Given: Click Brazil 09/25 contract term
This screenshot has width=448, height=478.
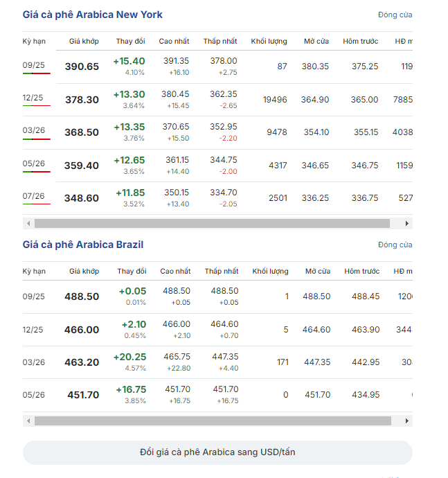Looking at the screenshot, I should coord(33,296).
